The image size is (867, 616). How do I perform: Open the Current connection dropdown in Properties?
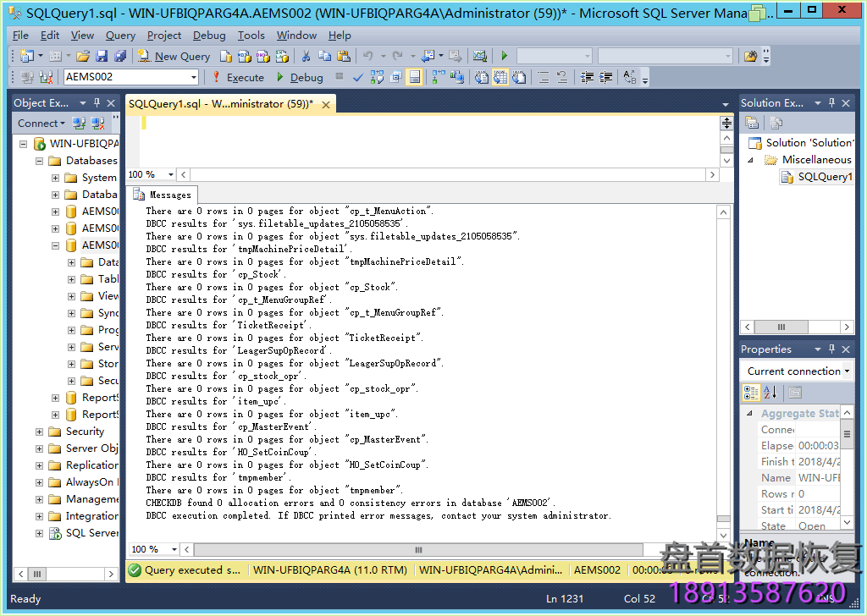pos(847,371)
